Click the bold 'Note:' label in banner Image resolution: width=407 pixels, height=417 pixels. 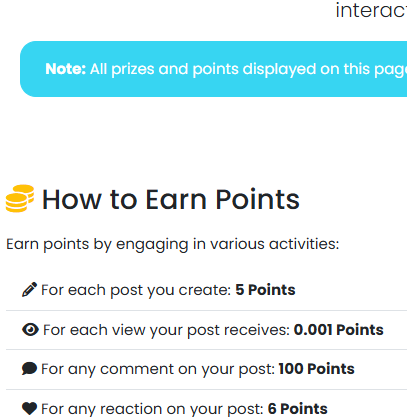(x=65, y=69)
